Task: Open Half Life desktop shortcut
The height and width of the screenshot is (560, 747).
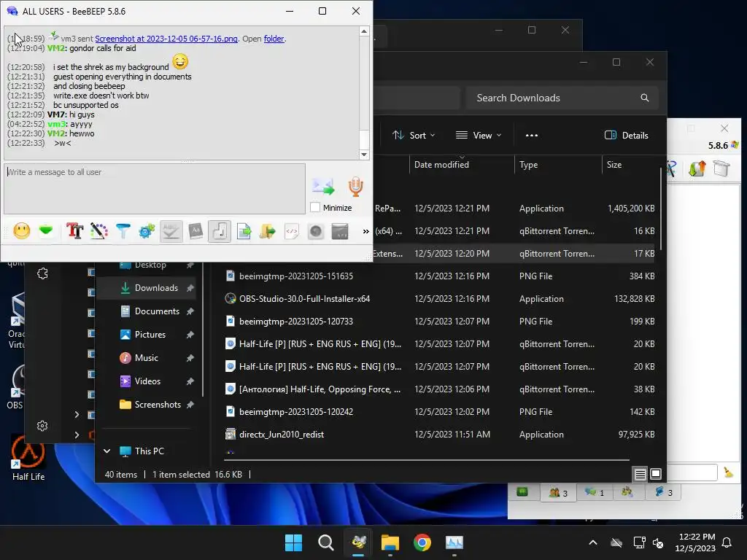Action: [x=28, y=458]
